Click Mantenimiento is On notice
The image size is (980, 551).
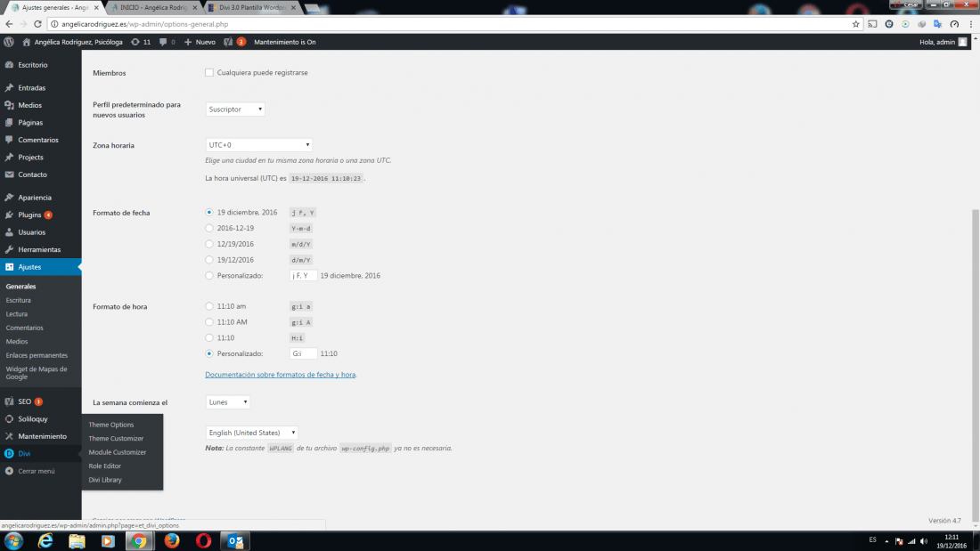click(285, 42)
